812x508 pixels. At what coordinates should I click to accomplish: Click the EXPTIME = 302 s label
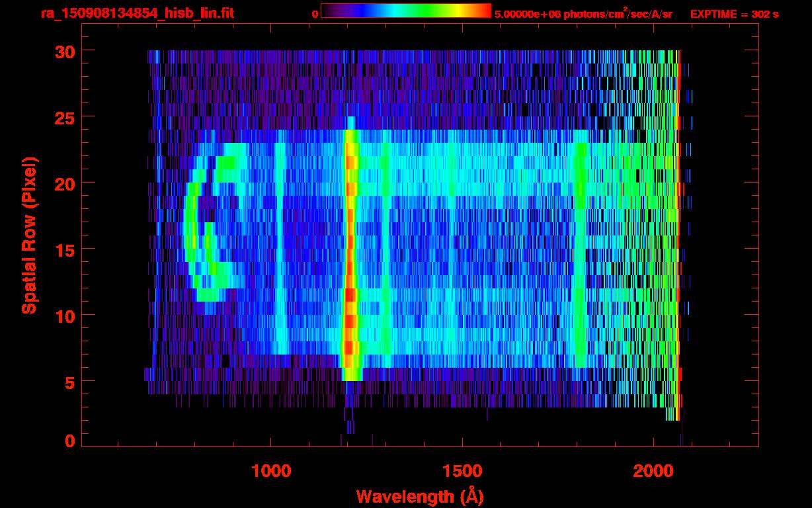click(734, 14)
